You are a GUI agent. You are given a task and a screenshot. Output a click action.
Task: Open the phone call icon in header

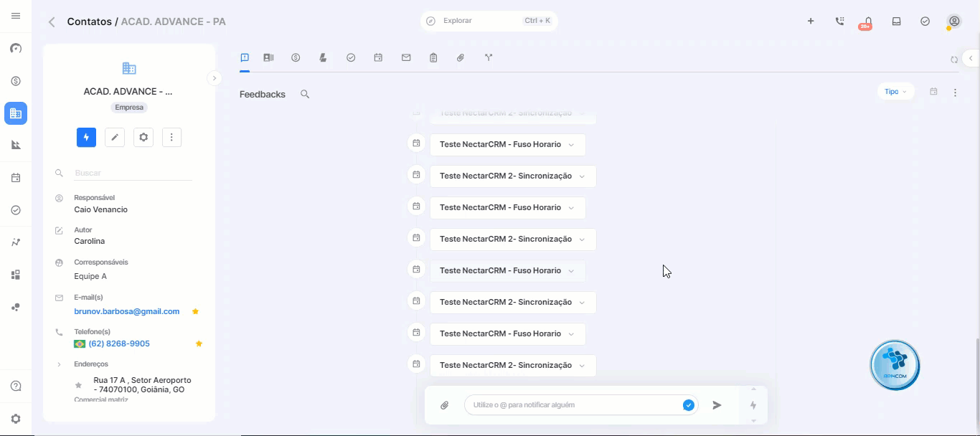click(x=839, y=22)
